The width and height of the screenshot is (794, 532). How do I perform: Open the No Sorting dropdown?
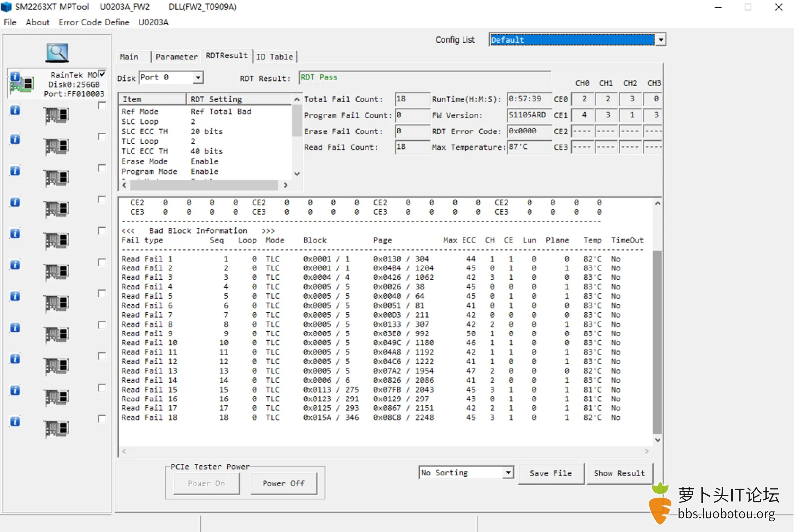pos(508,473)
